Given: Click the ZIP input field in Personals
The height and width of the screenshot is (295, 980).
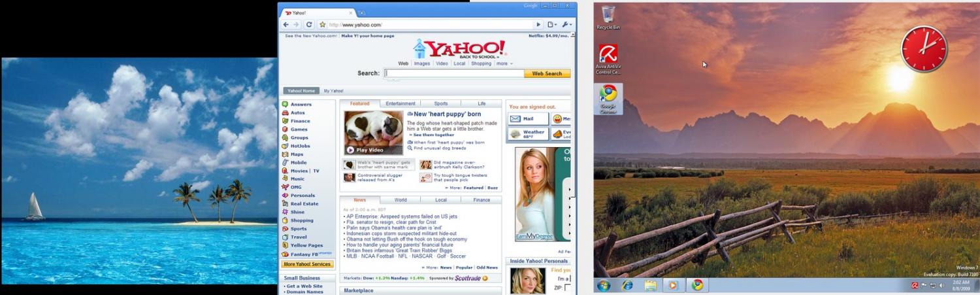Looking at the screenshot, I should (568, 287).
